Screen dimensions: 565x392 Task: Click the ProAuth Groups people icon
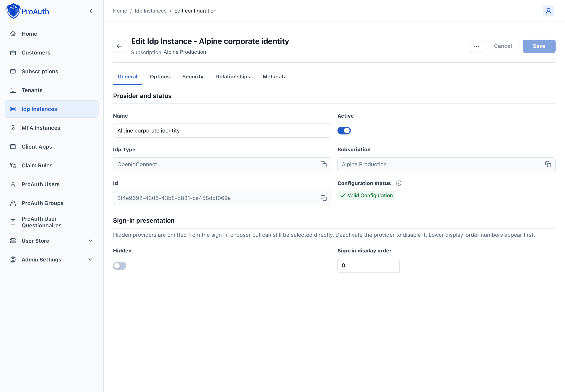click(13, 203)
